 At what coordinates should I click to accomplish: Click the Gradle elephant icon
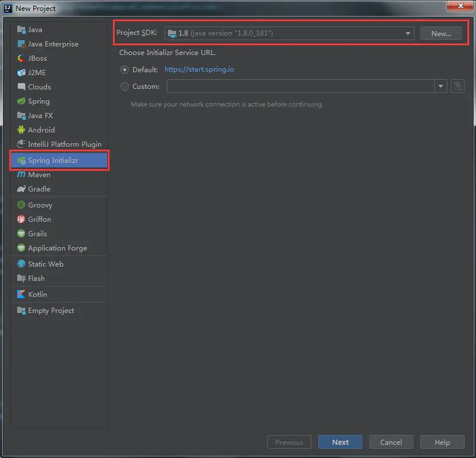point(21,189)
